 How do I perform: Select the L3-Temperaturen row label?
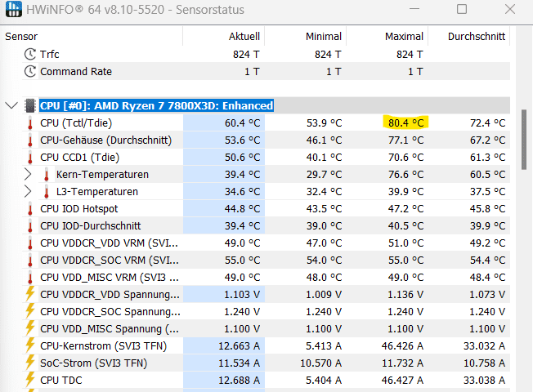97,192
